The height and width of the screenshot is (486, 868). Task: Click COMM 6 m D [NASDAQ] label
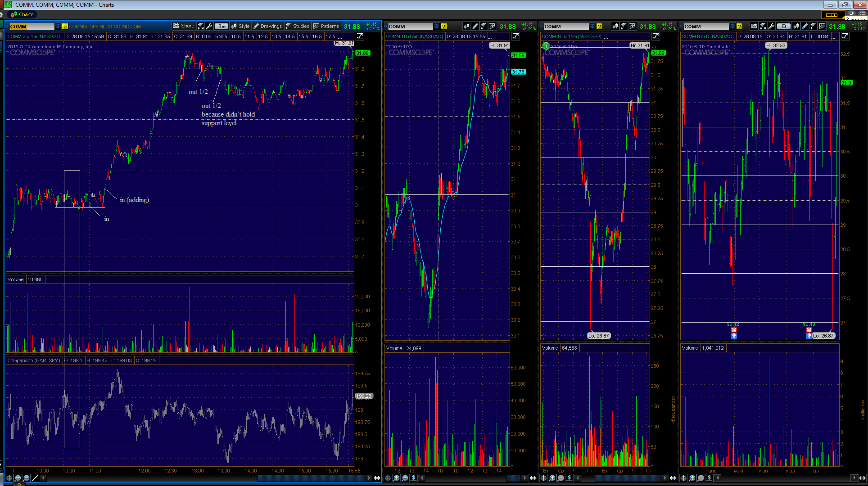(708, 36)
